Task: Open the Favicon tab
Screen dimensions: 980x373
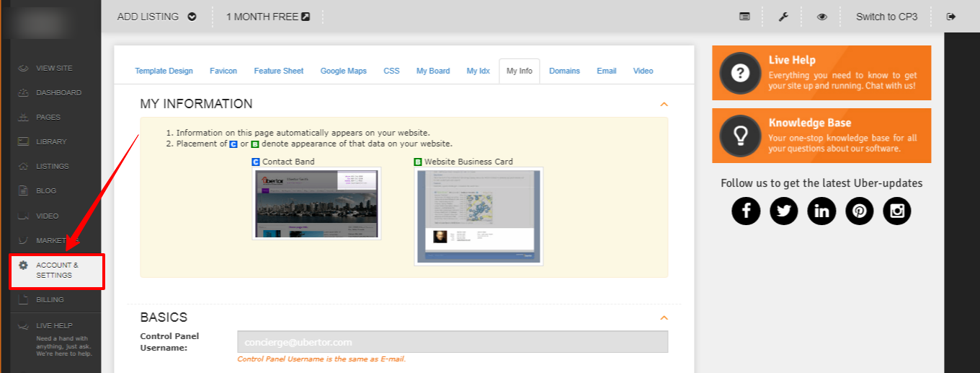Action: pyautogui.click(x=223, y=71)
